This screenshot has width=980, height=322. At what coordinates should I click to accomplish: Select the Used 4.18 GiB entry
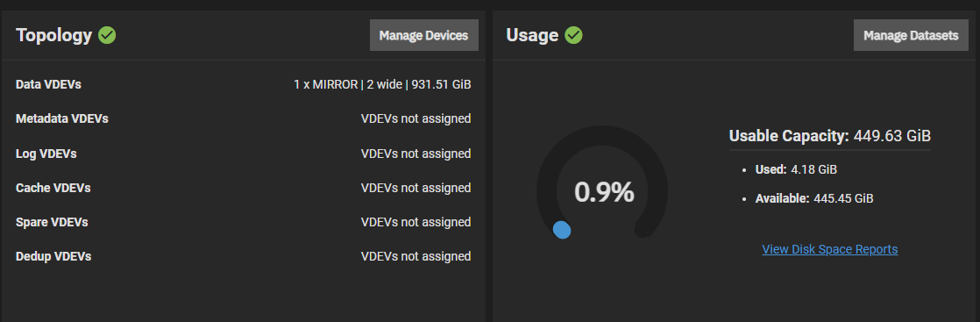[x=796, y=169]
